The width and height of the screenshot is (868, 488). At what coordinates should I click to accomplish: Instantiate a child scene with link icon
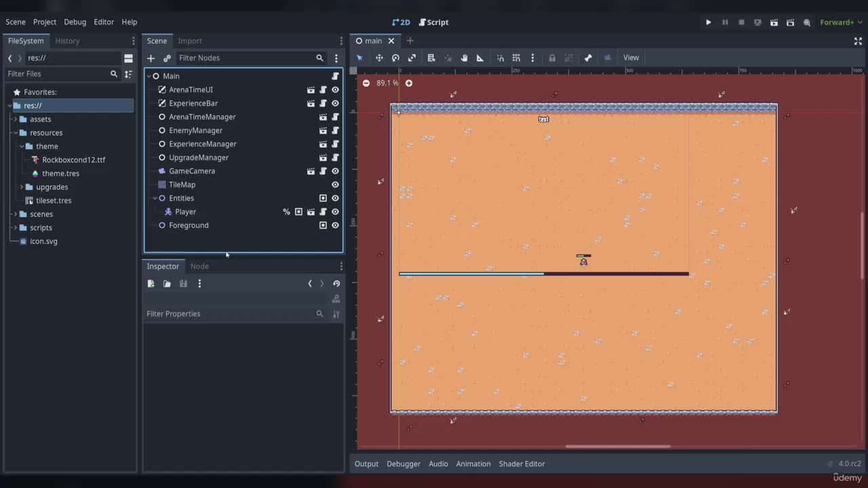click(167, 58)
